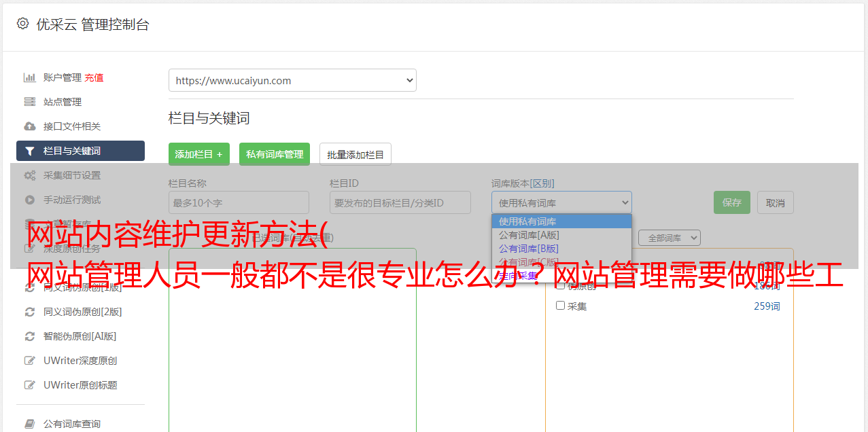Open 私有词库管理
Screen dimensions: 868x432
275,154
